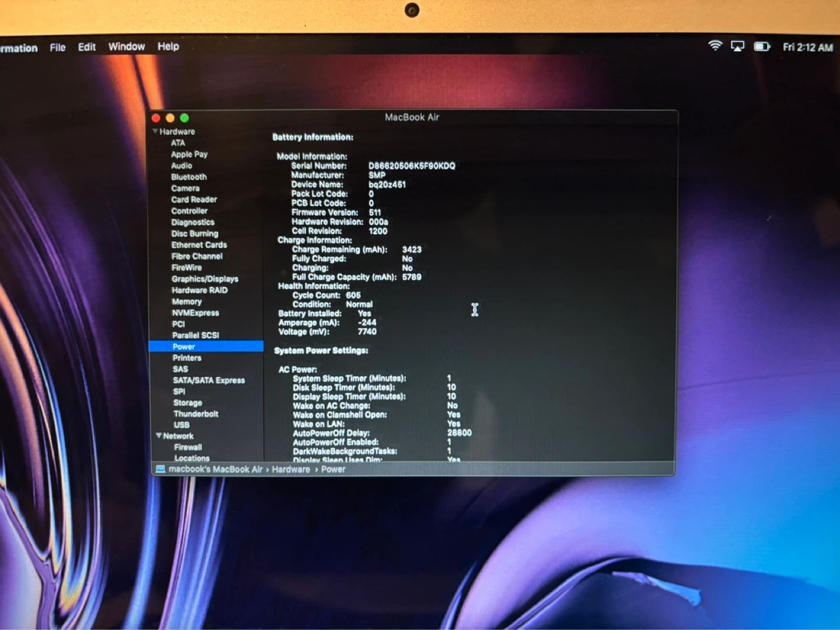Open the AirPlay display menu icon
This screenshot has width=840, height=630.
pos(738,47)
